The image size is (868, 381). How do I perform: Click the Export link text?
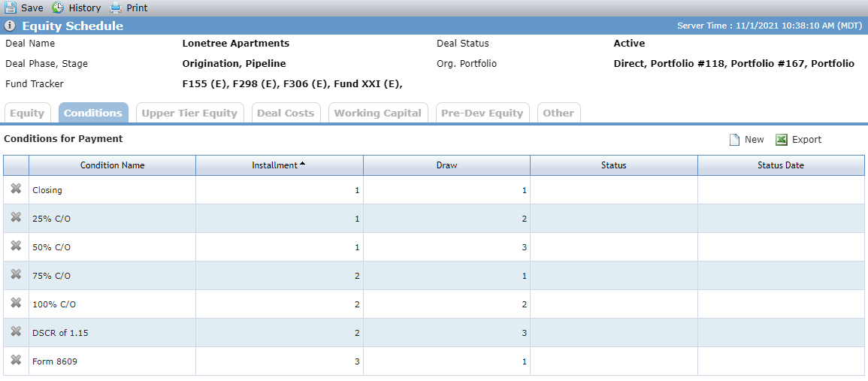click(x=806, y=140)
